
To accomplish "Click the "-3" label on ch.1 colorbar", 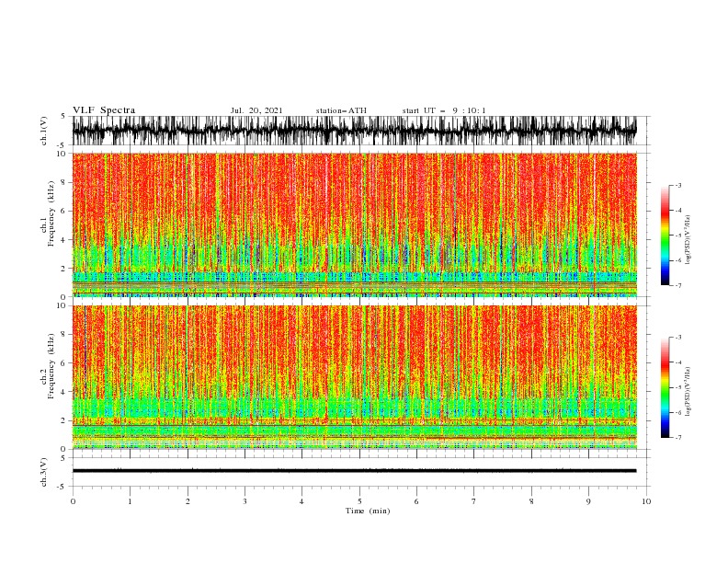I will [678, 185].
